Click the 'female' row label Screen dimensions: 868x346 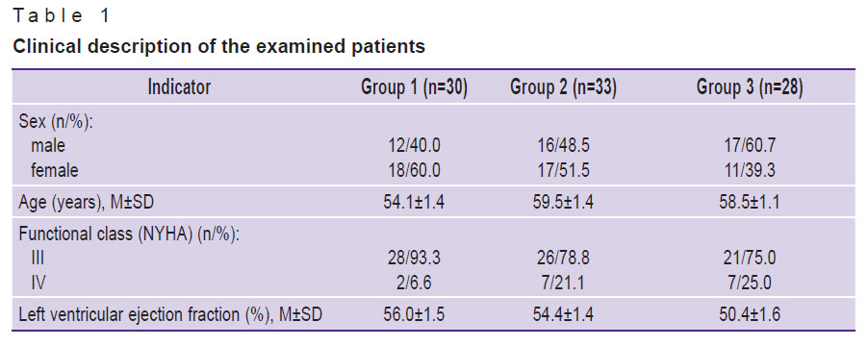coord(55,171)
